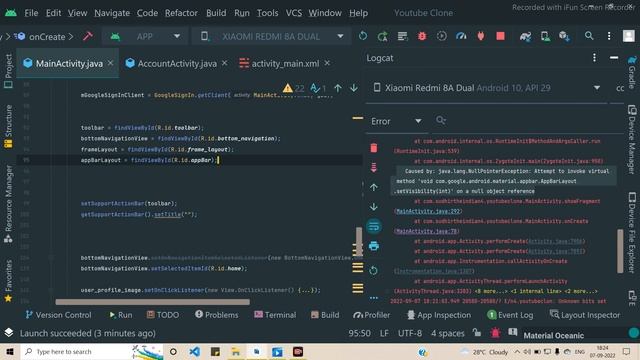Image resolution: width=640 pixels, height=360 pixels.
Task: Open the Layout Inspector tool window
Action: click(585, 315)
